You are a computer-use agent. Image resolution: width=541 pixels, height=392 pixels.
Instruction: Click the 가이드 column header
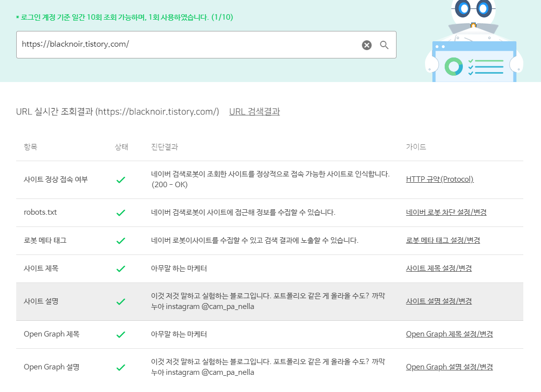coord(416,147)
